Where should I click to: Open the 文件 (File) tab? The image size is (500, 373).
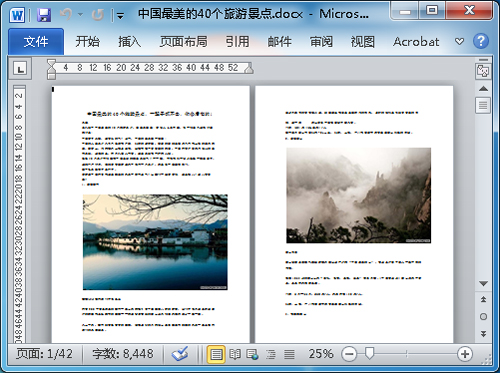coord(36,42)
